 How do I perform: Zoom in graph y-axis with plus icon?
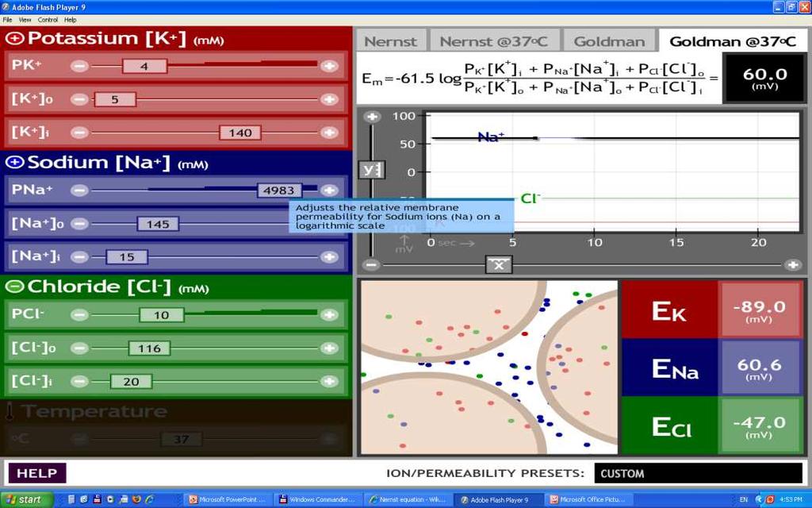[371, 117]
